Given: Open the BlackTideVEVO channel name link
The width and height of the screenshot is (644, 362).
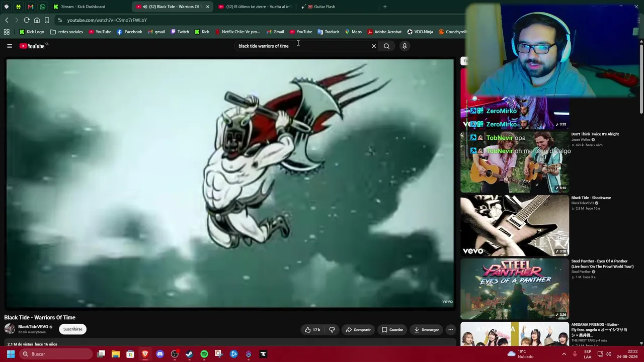Looking at the screenshot, I should tap(33, 327).
